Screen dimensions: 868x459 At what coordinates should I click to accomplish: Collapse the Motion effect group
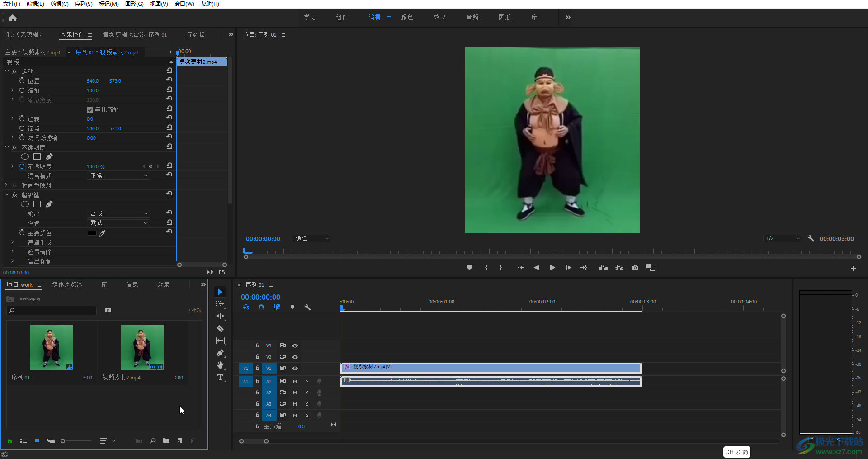(7, 71)
